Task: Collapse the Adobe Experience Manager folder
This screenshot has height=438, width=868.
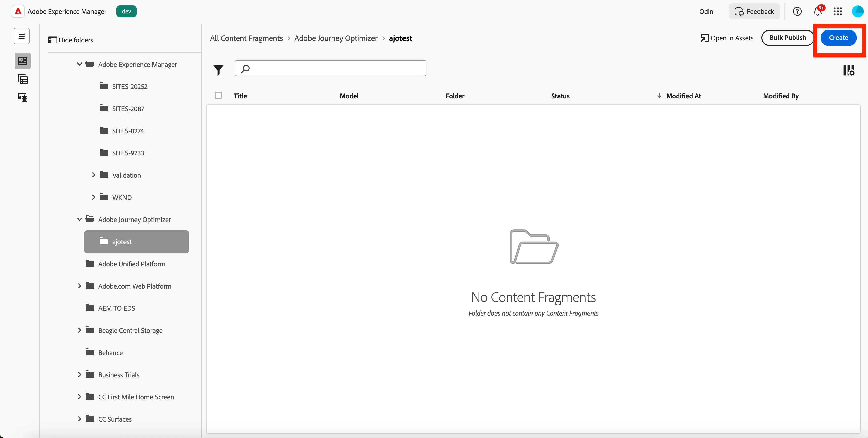Action: [x=80, y=64]
